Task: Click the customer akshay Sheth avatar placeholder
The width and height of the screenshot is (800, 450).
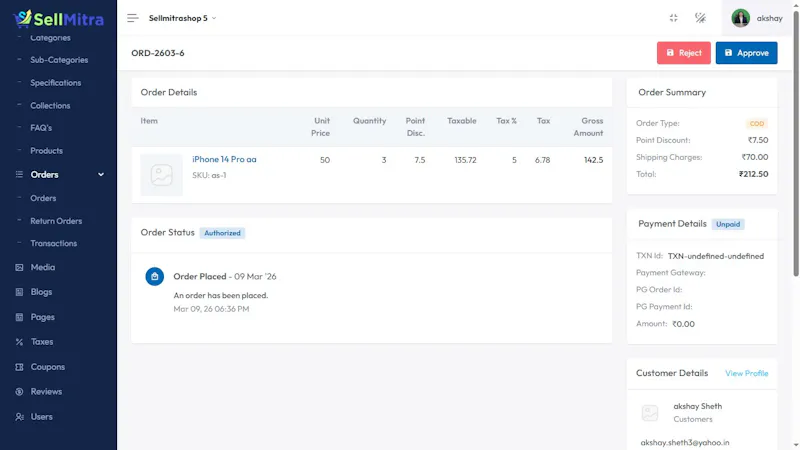Action: tap(650, 413)
